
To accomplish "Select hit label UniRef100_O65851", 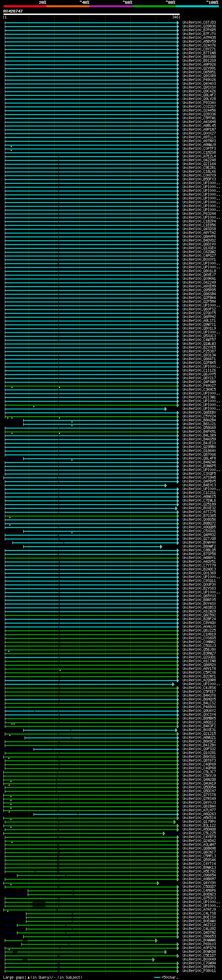I will (x=199, y=72).
